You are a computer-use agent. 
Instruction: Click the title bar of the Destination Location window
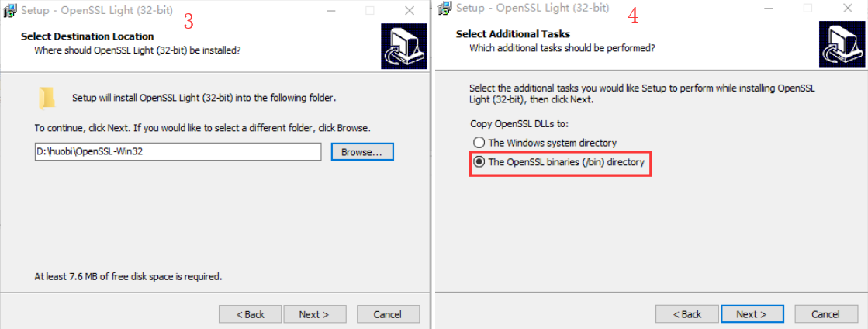pyautogui.click(x=233, y=11)
